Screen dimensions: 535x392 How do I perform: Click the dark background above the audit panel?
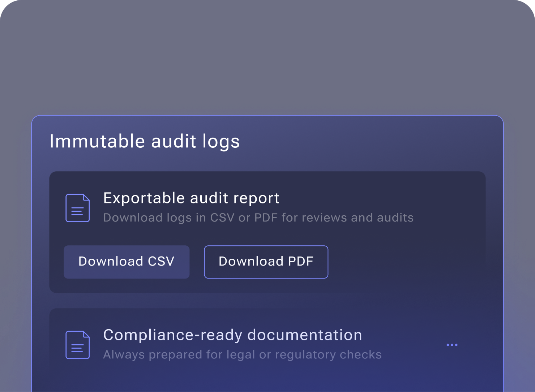(267, 58)
